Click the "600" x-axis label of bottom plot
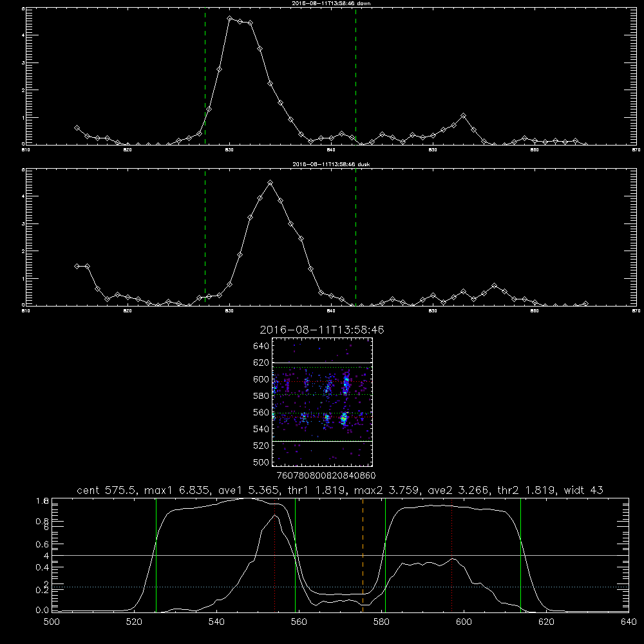Viewport: 644px width, 644px height. (x=464, y=622)
